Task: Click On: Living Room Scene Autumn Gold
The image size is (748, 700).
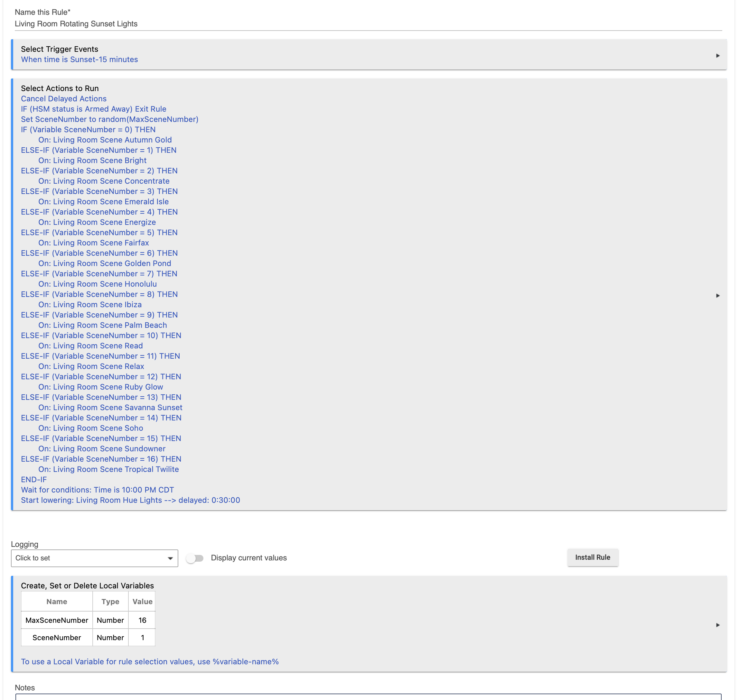Action: coord(105,140)
